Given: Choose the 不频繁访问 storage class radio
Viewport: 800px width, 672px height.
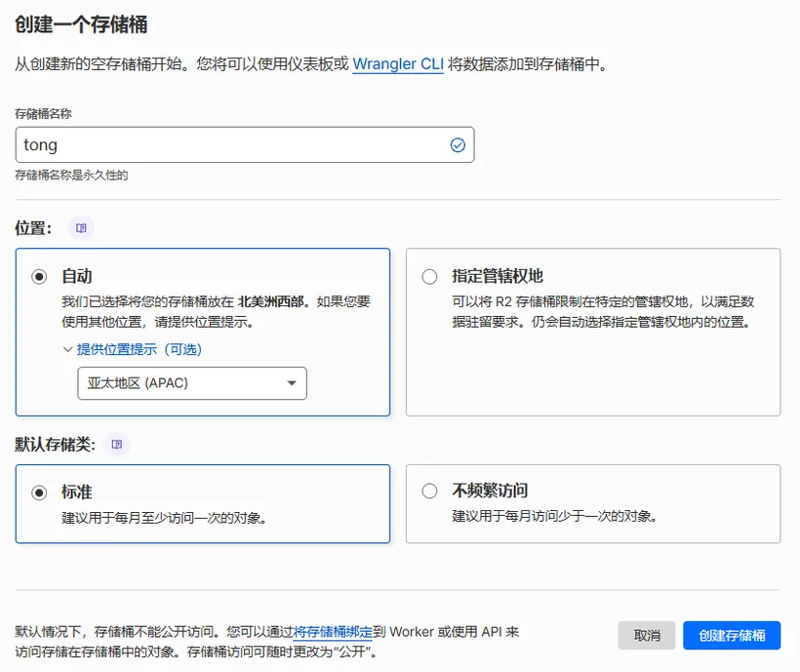Looking at the screenshot, I should pyautogui.click(x=429, y=491).
